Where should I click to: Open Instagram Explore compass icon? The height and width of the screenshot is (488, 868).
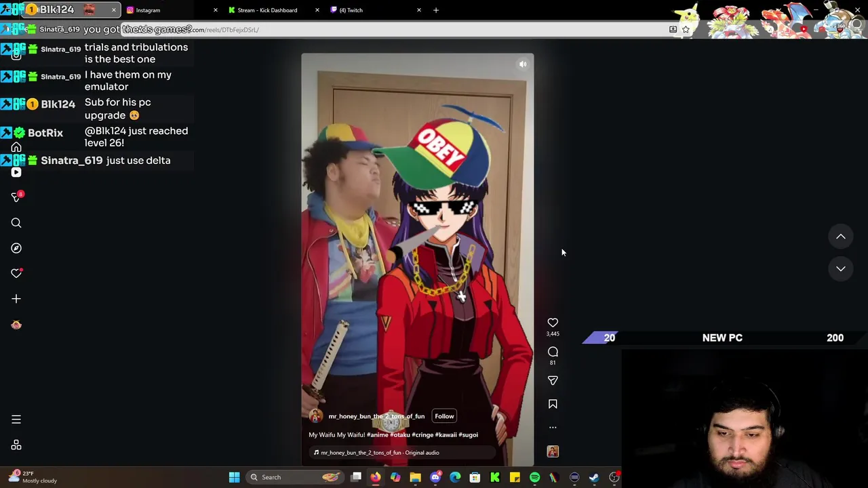[x=16, y=248]
